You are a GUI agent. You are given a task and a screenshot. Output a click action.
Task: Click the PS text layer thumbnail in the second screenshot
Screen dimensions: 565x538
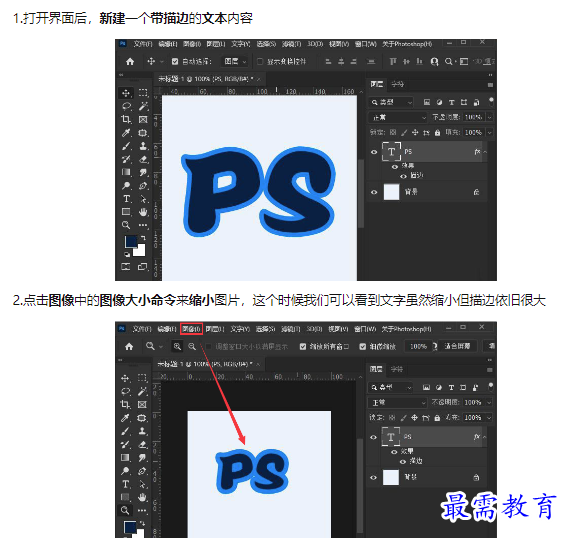[x=391, y=437]
